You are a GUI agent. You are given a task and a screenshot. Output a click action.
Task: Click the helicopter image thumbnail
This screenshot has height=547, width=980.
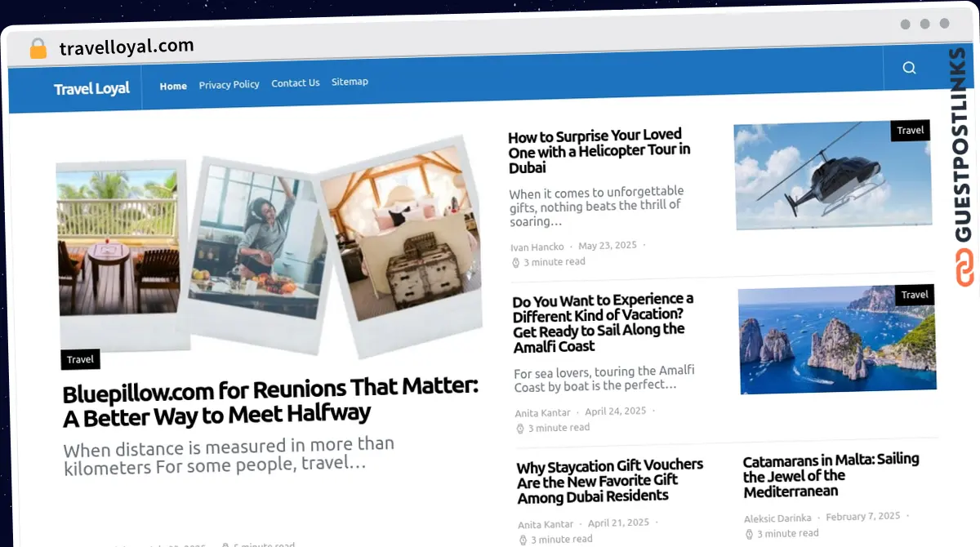(832, 176)
